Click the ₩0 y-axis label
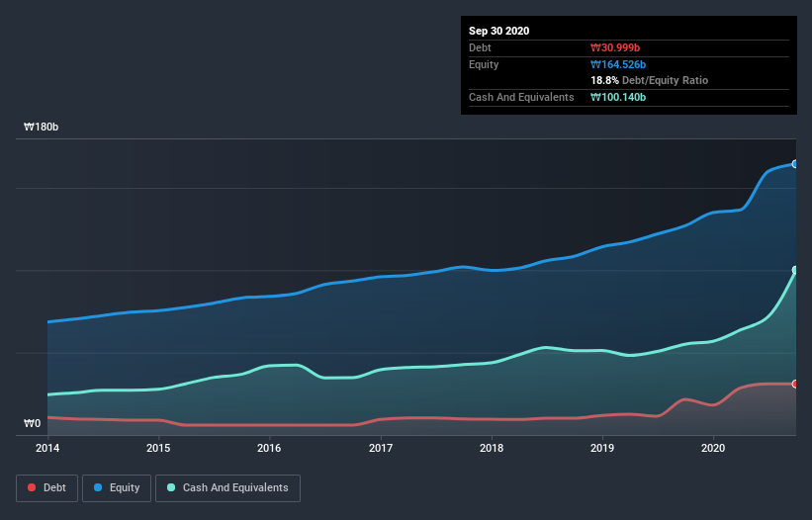 [x=32, y=424]
